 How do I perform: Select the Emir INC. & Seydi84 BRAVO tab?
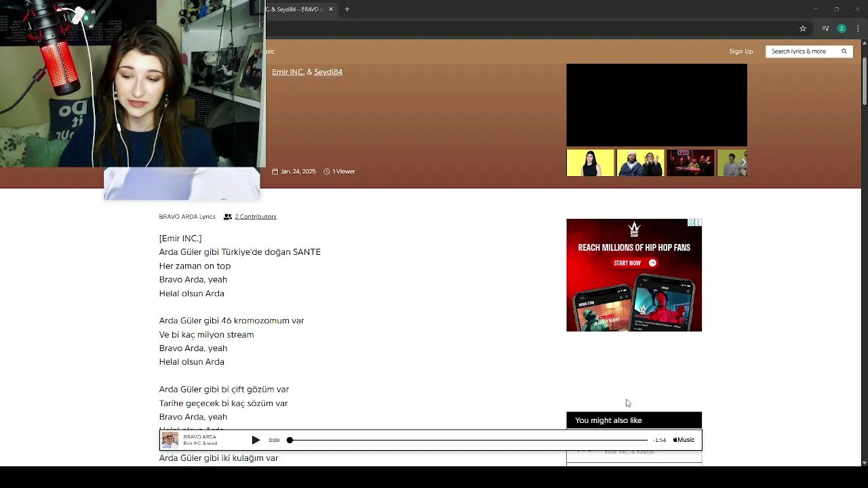click(295, 9)
